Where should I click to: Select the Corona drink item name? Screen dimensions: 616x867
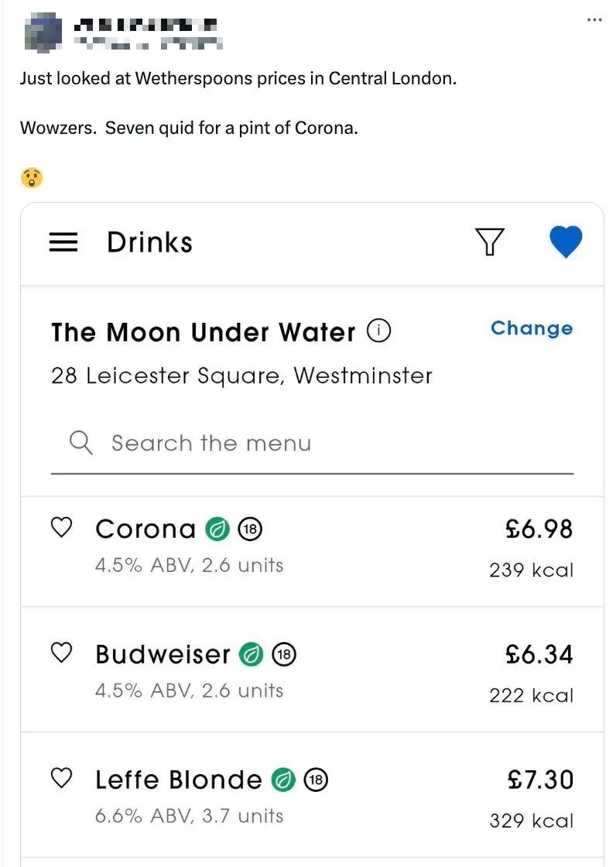145,529
